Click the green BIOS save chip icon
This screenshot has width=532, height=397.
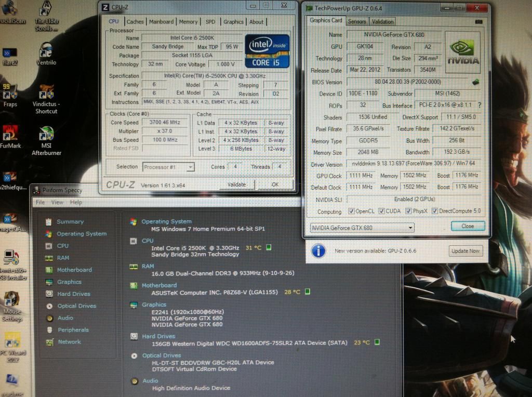[476, 82]
